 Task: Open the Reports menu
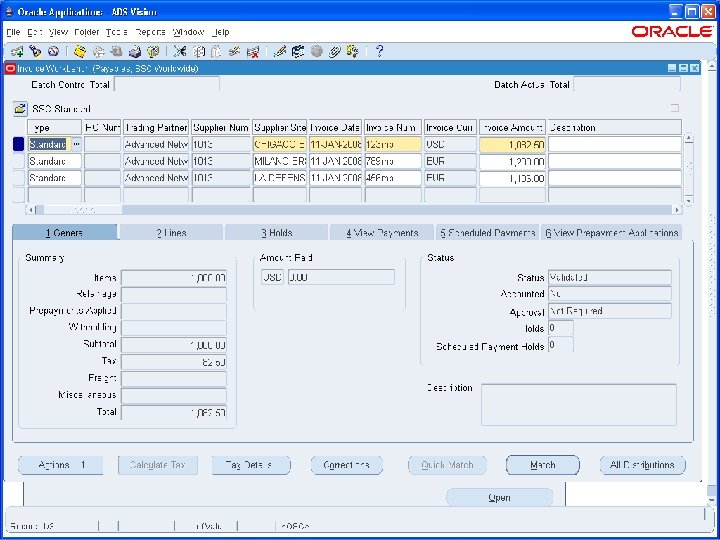tap(150, 32)
